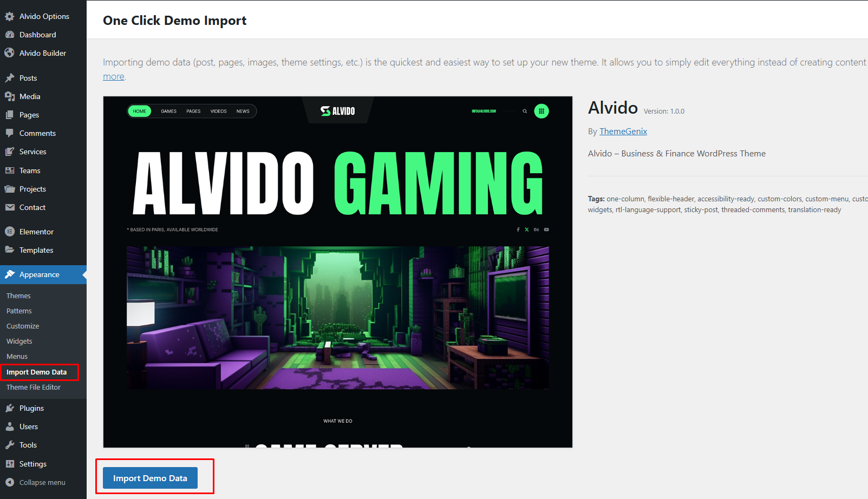Image resolution: width=868 pixels, height=499 pixels.
Task: Click the blue Import Demo Data button
Action: click(x=150, y=478)
